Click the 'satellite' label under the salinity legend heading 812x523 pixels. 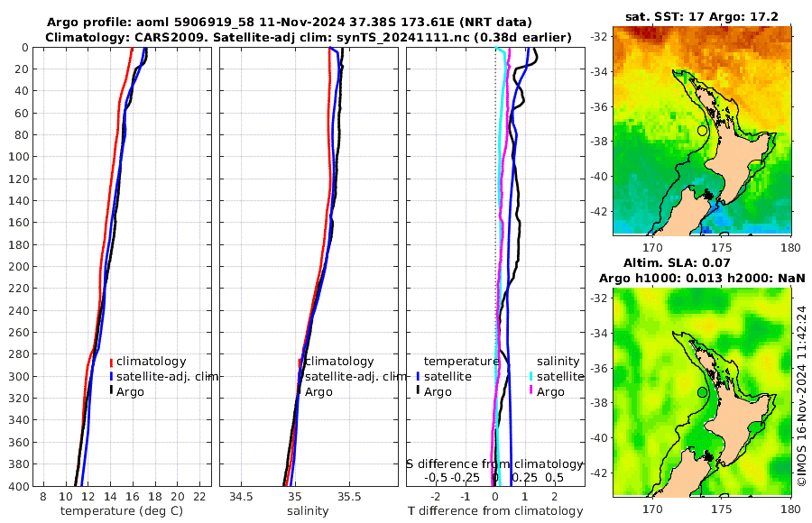560,376
